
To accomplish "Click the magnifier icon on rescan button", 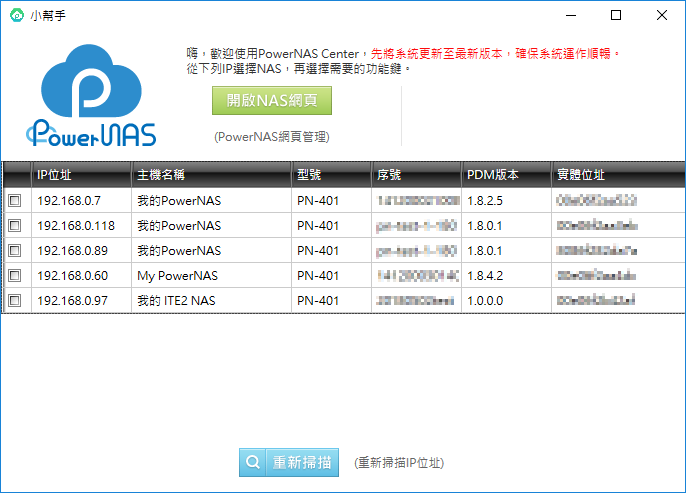I will (x=252, y=462).
